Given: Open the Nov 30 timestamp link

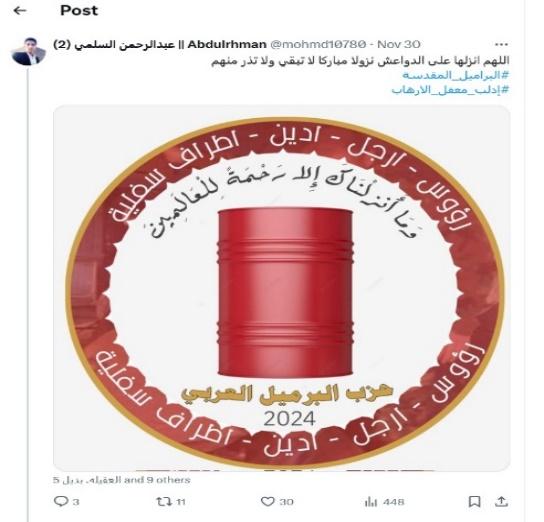Looking at the screenshot, I should (399, 44).
